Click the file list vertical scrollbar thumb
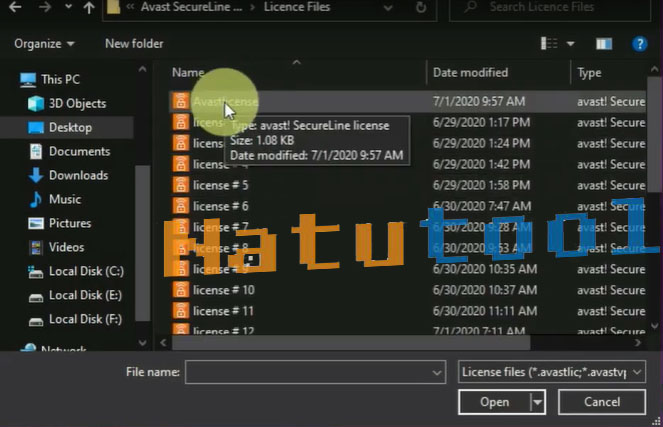 [655, 134]
